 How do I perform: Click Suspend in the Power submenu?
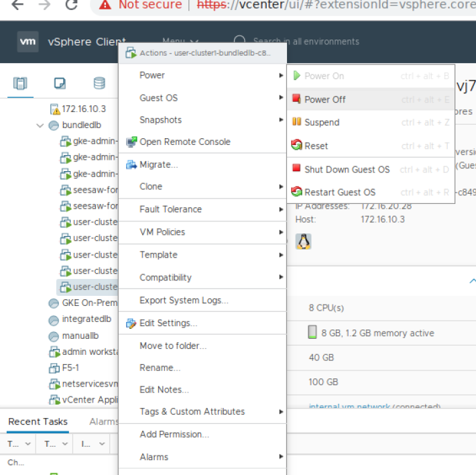[321, 122]
